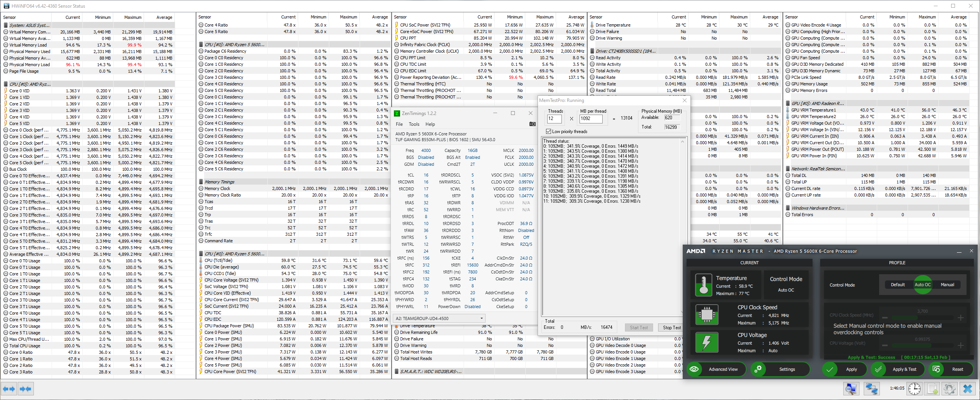Select the Infinity Fabric Clock (FCLK) row
Viewport: 980px width, 400px height.
coord(489,45)
